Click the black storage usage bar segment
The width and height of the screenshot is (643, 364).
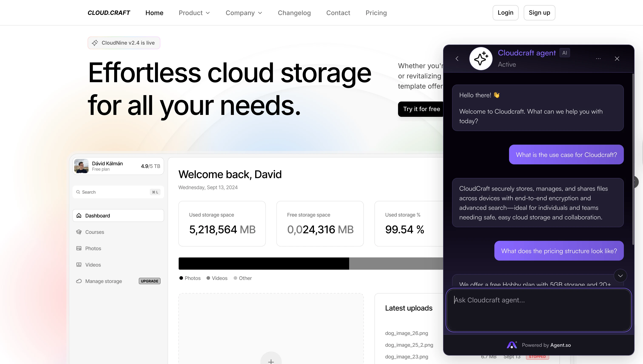point(263,264)
